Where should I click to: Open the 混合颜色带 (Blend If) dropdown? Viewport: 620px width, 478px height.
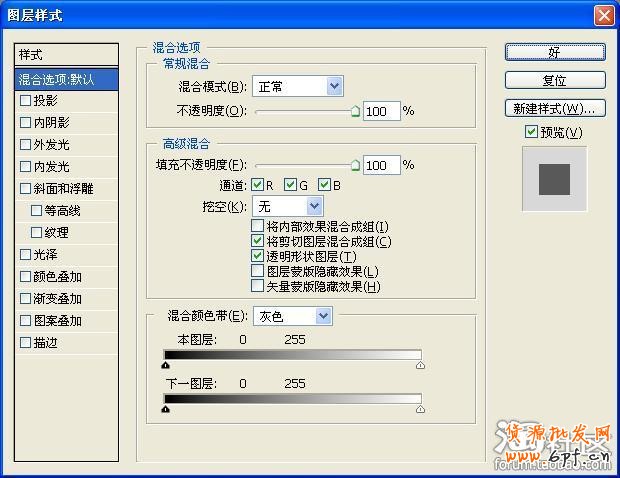[x=293, y=316]
